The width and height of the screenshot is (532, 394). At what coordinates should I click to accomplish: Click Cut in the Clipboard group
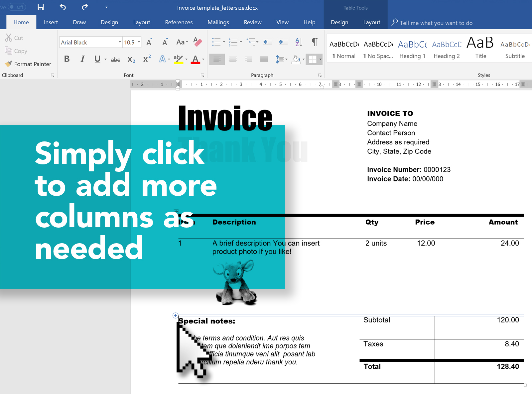point(14,38)
